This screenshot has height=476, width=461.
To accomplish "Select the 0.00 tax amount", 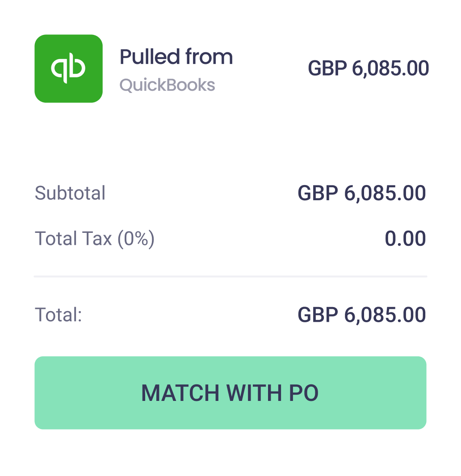I will (x=405, y=239).
